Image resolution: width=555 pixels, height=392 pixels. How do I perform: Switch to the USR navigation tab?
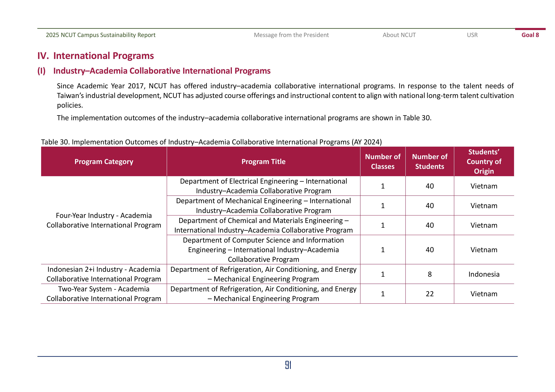[x=472, y=35]
